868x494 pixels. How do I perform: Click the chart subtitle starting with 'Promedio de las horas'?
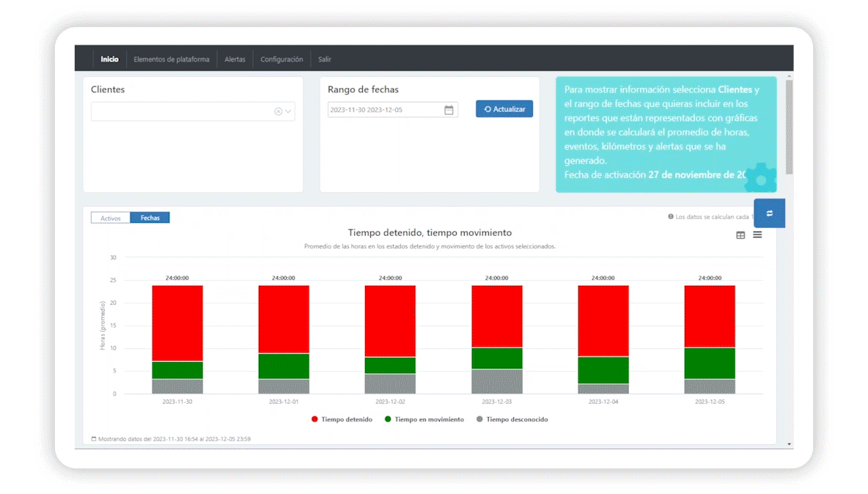click(430, 246)
